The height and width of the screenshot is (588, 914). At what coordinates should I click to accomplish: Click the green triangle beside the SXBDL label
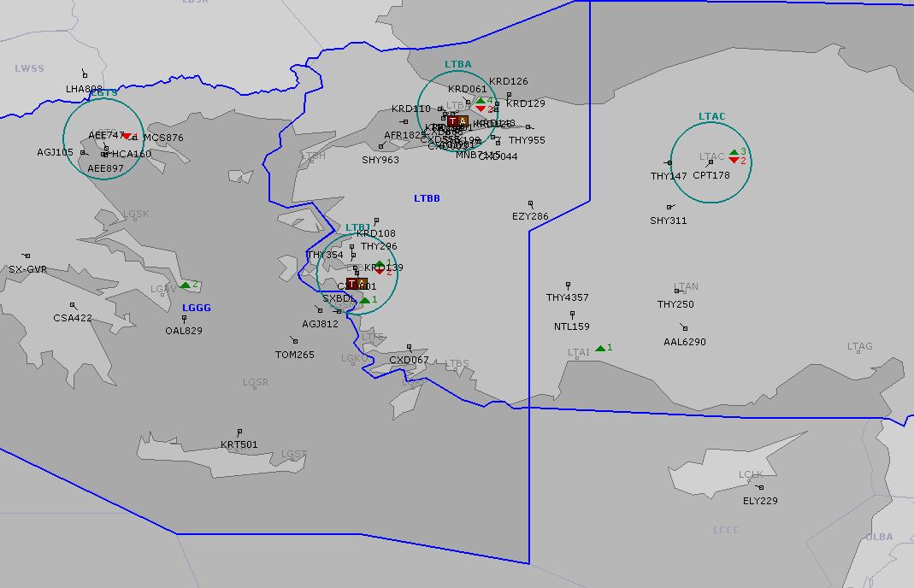click(365, 300)
